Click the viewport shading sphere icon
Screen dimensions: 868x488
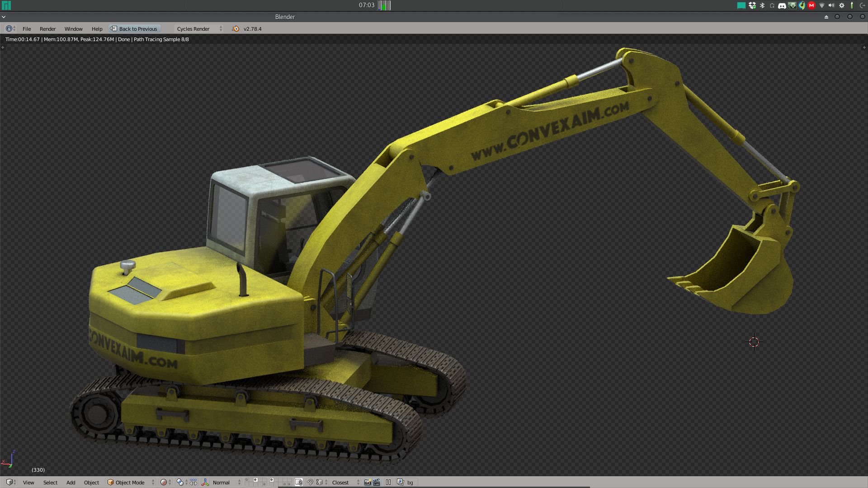point(164,482)
